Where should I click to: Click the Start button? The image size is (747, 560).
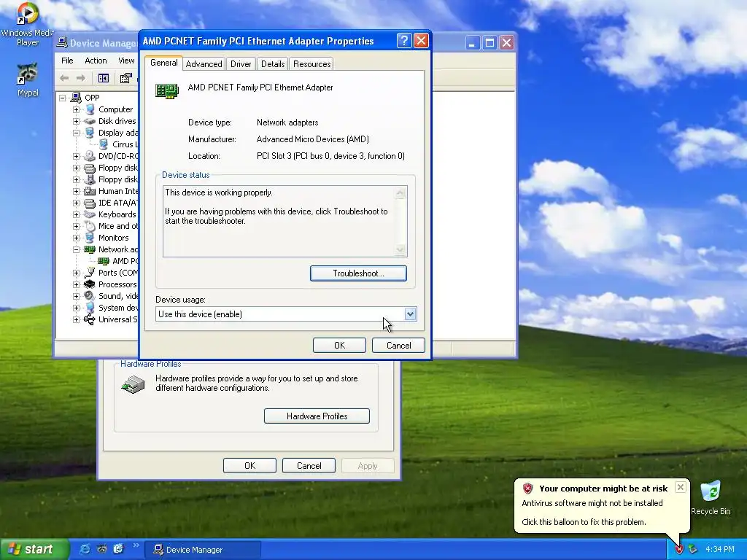point(34,549)
